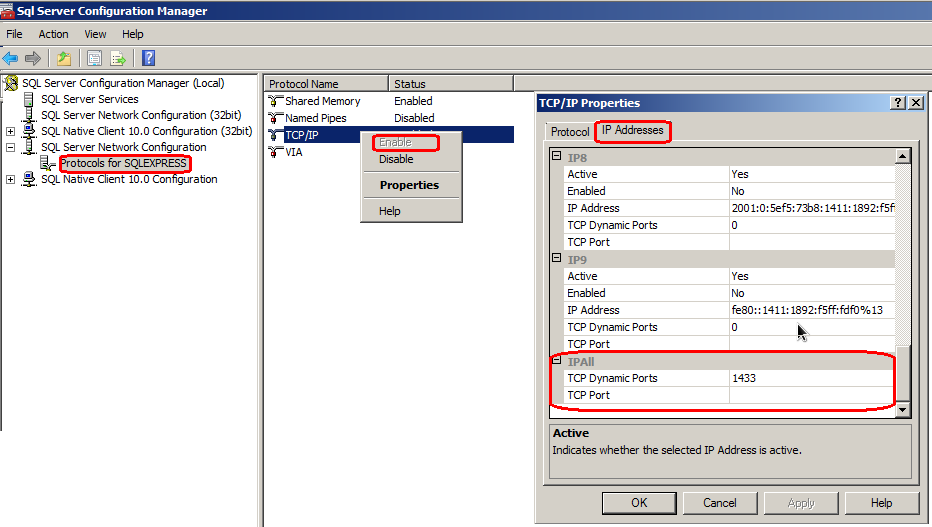Open the Action menu

click(53, 34)
